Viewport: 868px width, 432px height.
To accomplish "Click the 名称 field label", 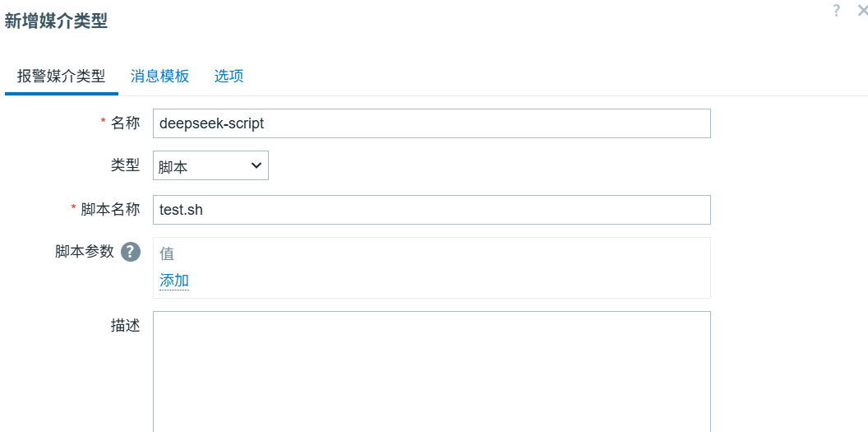I will [x=126, y=123].
